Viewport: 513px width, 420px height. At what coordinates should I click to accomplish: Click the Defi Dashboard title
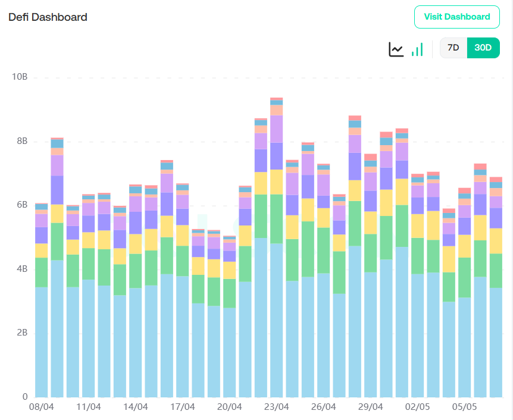tap(48, 17)
